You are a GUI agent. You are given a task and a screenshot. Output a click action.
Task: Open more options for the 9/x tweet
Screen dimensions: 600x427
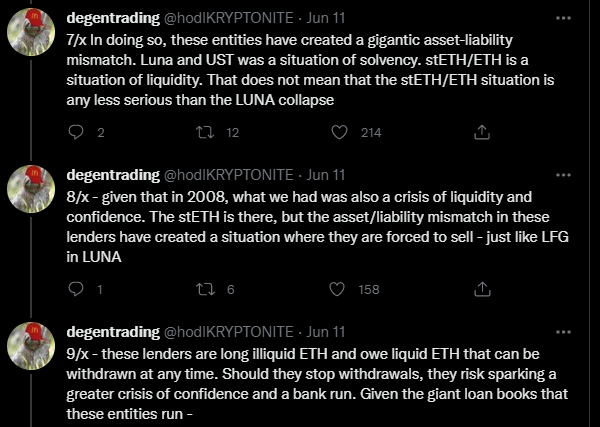(563, 332)
